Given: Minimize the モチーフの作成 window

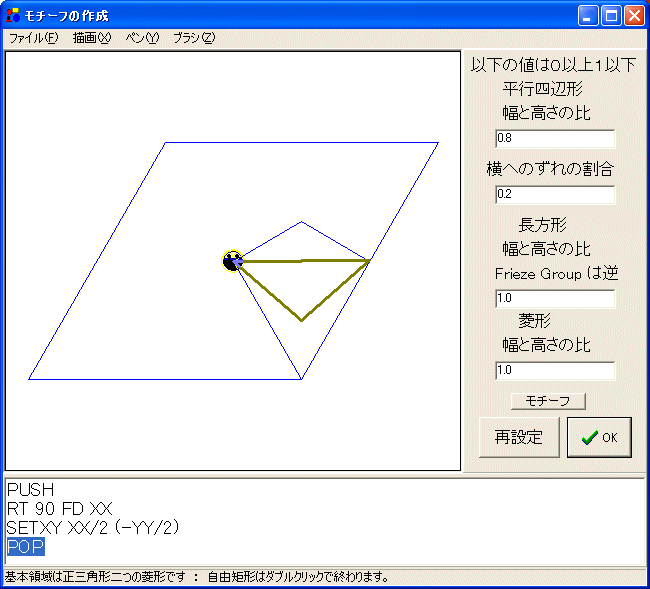Looking at the screenshot, I should pyautogui.click(x=588, y=16).
